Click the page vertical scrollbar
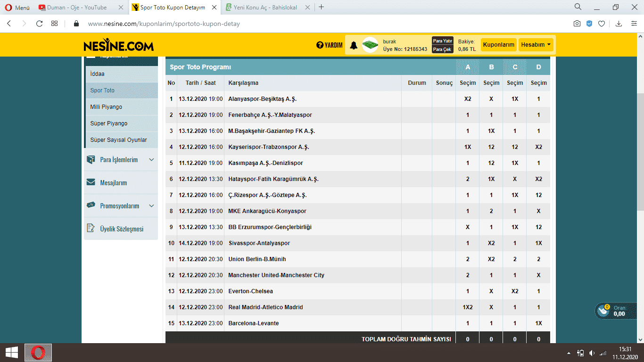 click(x=640, y=151)
